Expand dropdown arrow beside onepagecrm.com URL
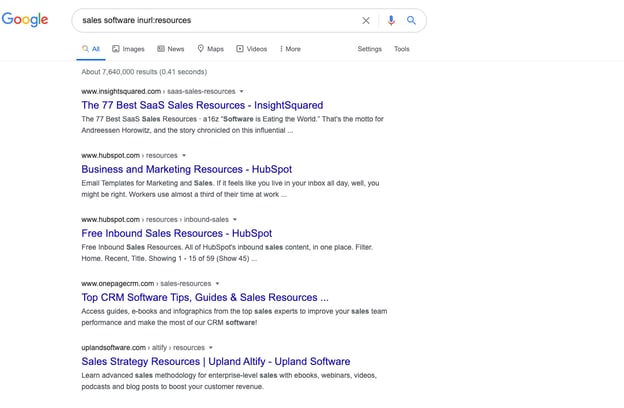 (217, 284)
